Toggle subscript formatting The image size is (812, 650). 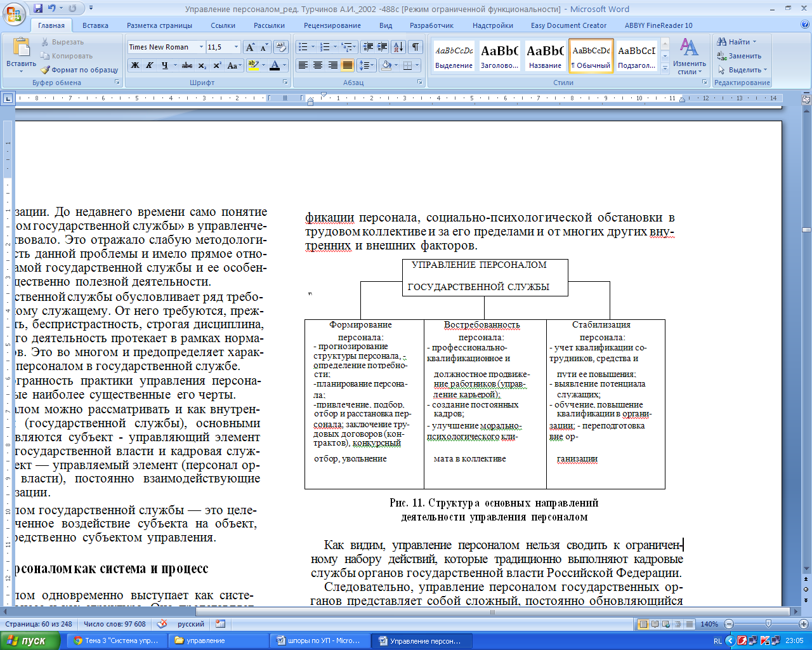point(202,65)
